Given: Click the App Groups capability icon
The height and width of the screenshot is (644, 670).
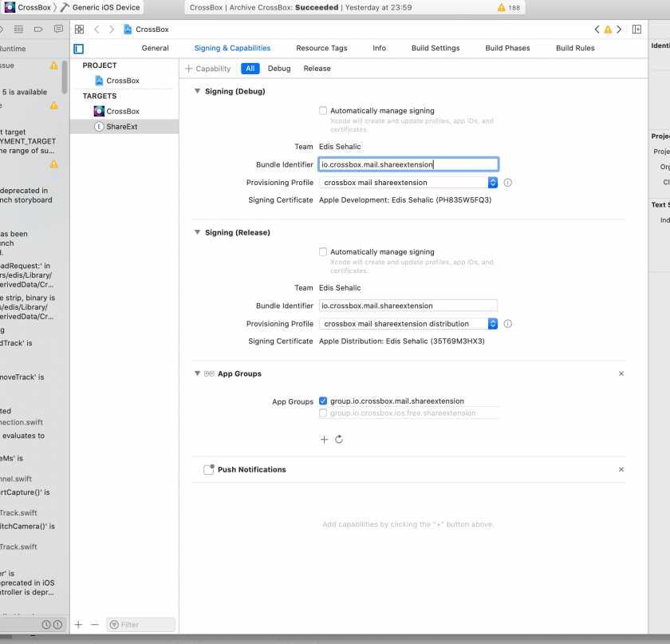Looking at the screenshot, I should pyautogui.click(x=209, y=373).
